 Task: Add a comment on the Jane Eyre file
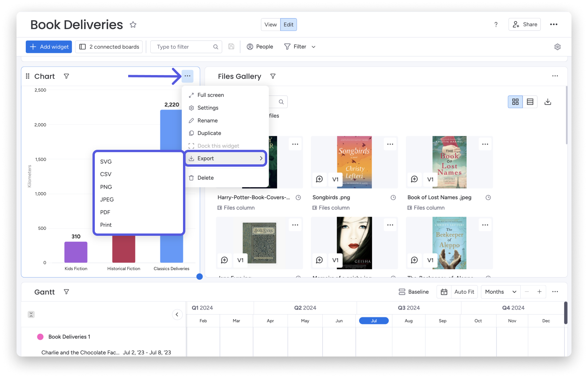point(224,260)
